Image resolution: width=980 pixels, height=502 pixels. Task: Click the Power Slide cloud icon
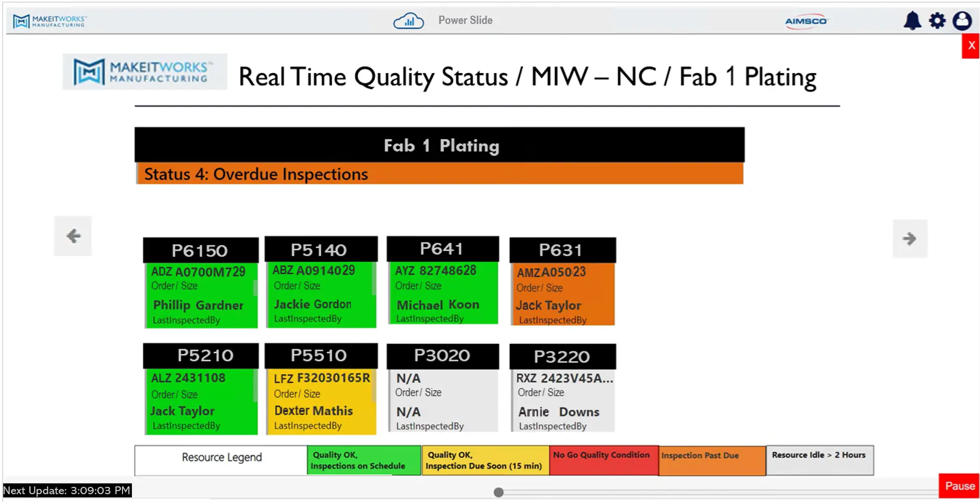coord(408,21)
